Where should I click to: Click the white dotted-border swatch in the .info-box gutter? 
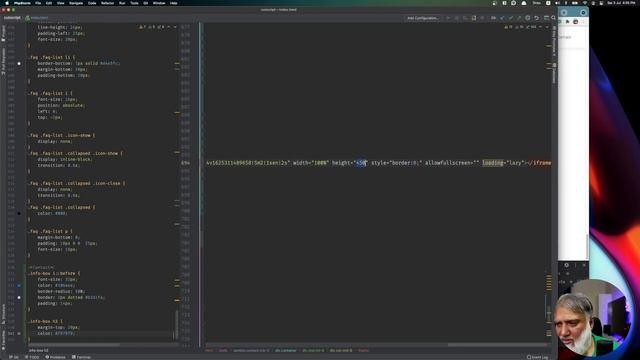(19, 298)
